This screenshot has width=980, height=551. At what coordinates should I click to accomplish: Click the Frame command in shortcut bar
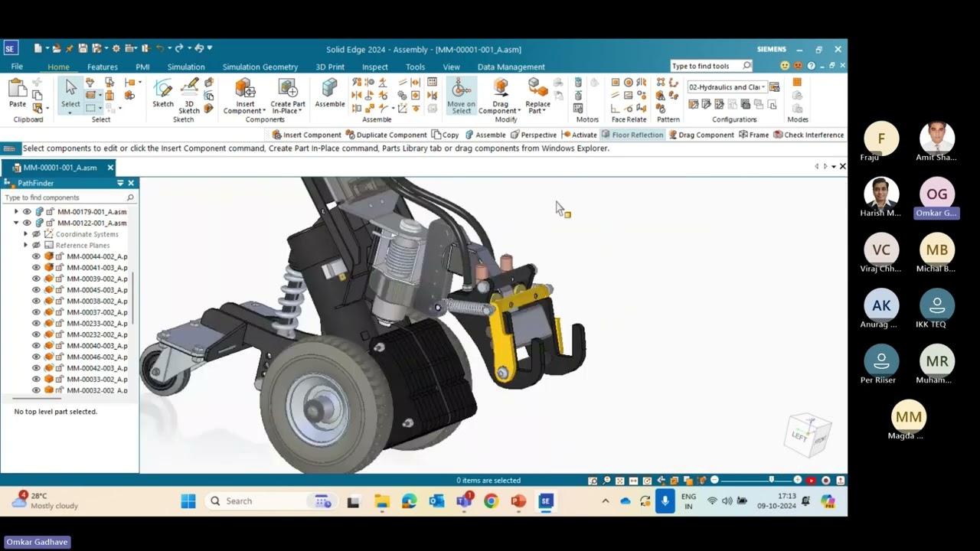753,135
